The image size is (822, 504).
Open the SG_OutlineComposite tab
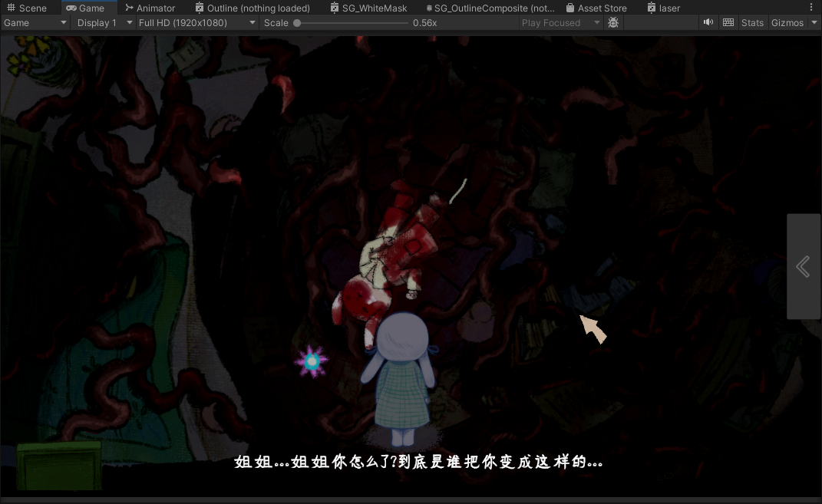[x=490, y=8]
